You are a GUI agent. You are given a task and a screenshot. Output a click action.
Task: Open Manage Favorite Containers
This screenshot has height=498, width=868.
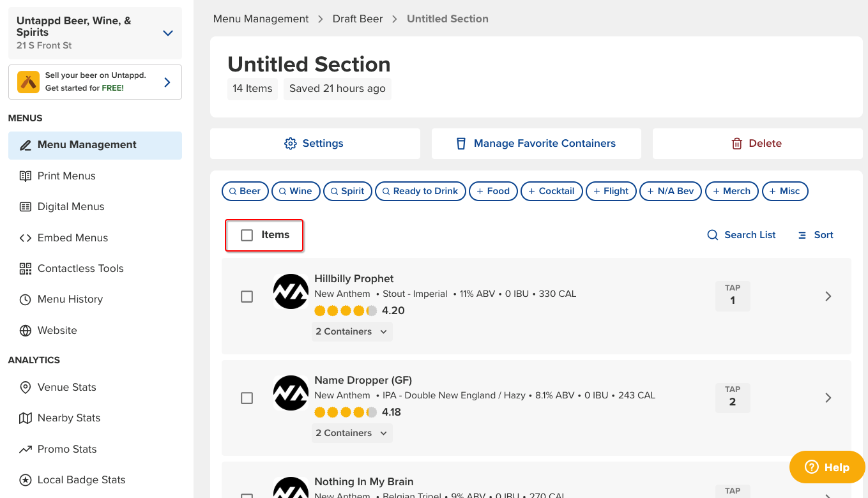pos(537,144)
